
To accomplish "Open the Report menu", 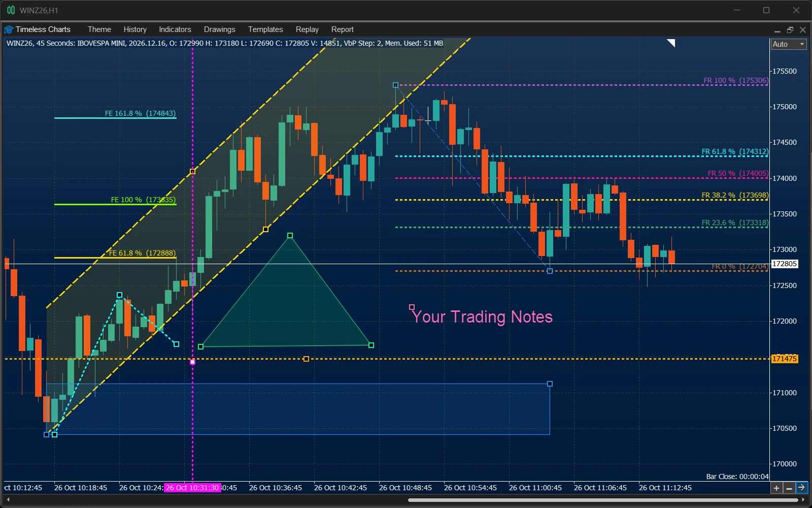I will [x=342, y=29].
